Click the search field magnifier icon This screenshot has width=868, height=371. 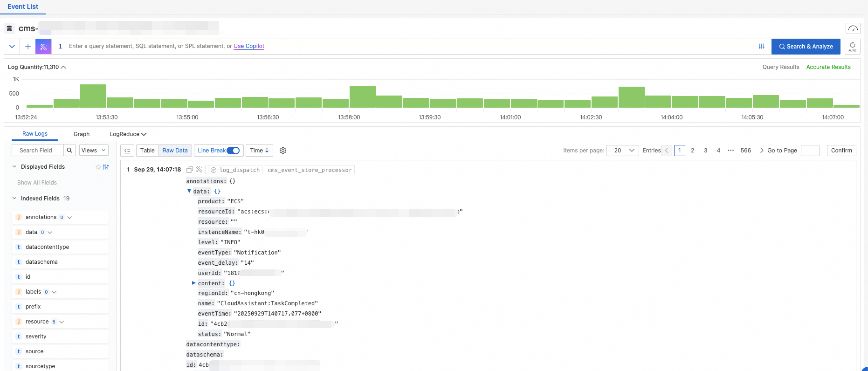69,150
